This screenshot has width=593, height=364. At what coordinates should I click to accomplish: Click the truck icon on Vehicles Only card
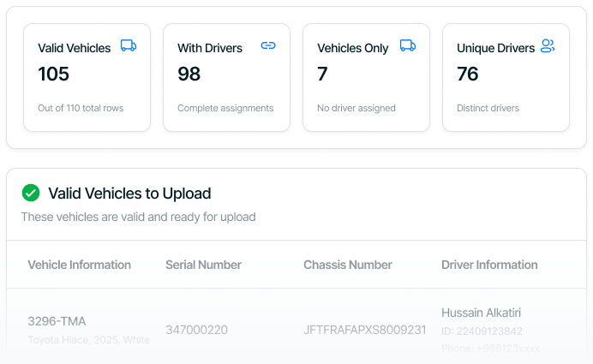(408, 46)
